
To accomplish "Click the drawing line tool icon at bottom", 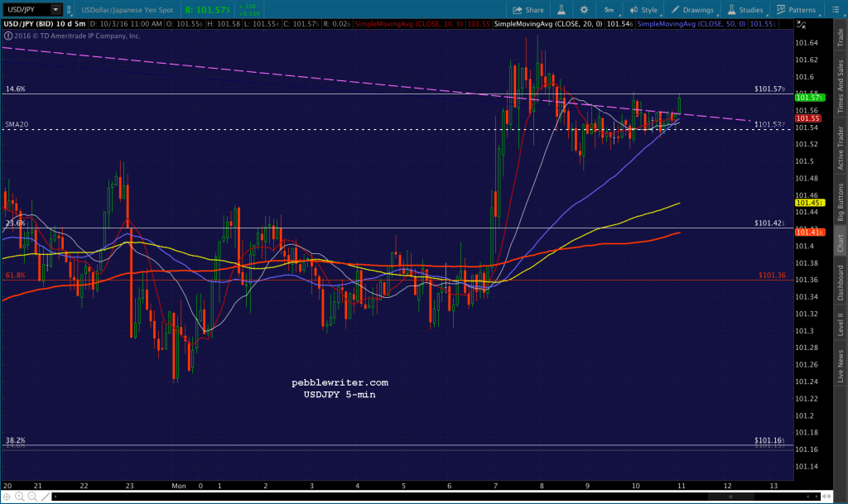I will click(45, 496).
